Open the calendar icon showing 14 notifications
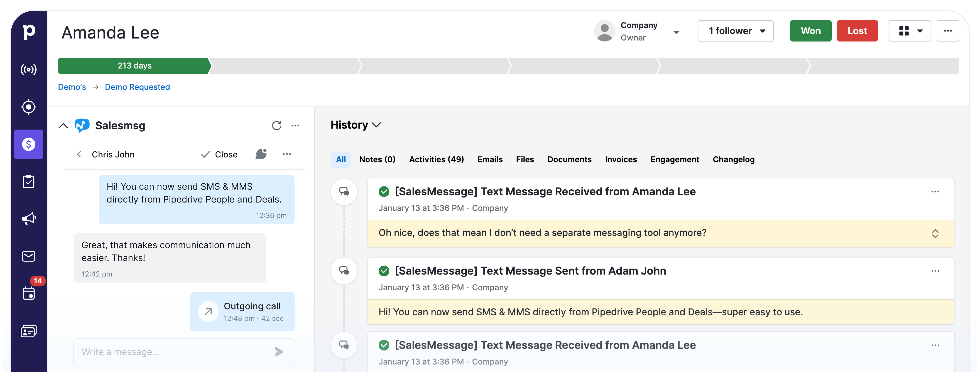The image size is (980, 372). pos(29,293)
